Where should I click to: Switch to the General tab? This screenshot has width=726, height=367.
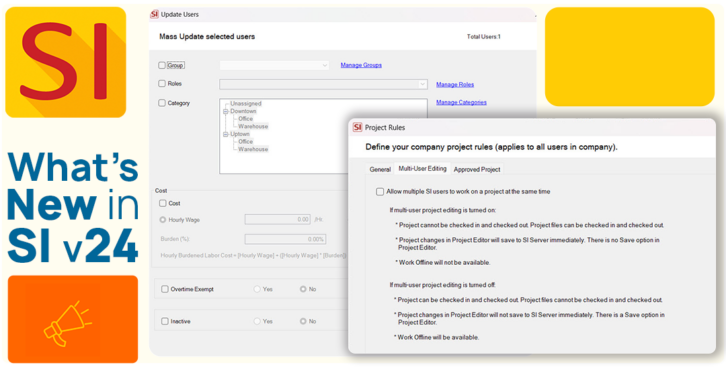tap(380, 169)
